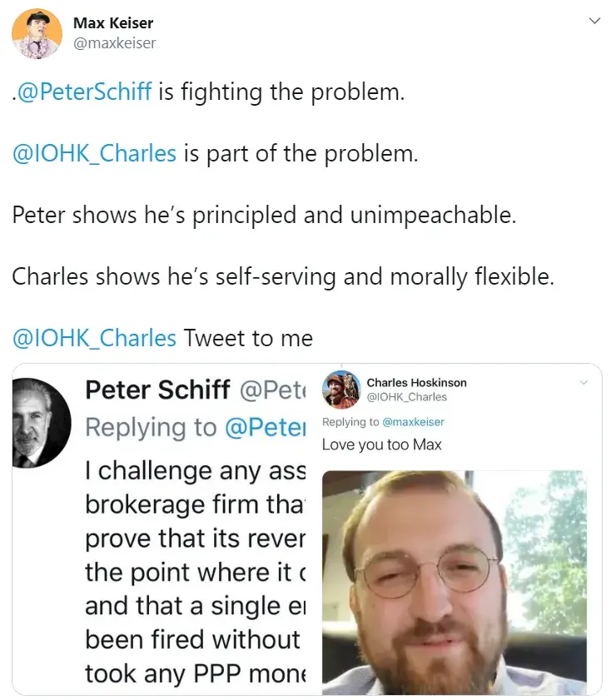Viewport: 611px width, 700px height.
Task: Open Charles Hoskinson's selfie photo
Action: click(x=455, y=582)
